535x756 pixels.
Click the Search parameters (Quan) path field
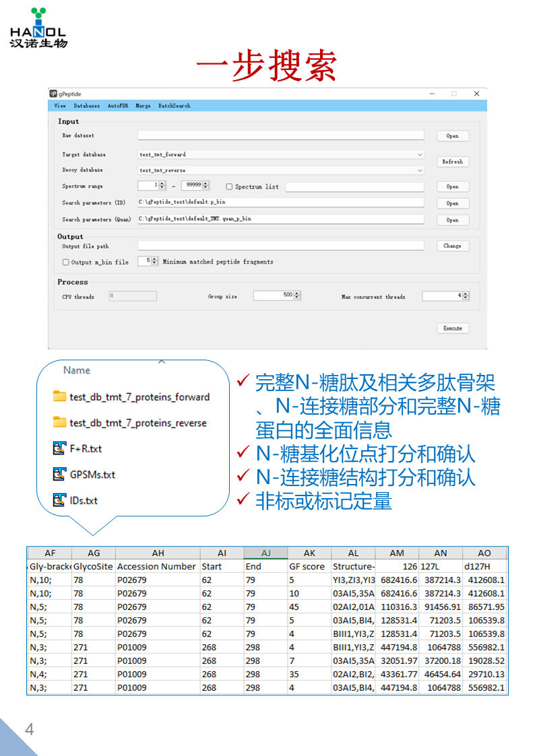coord(281,219)
